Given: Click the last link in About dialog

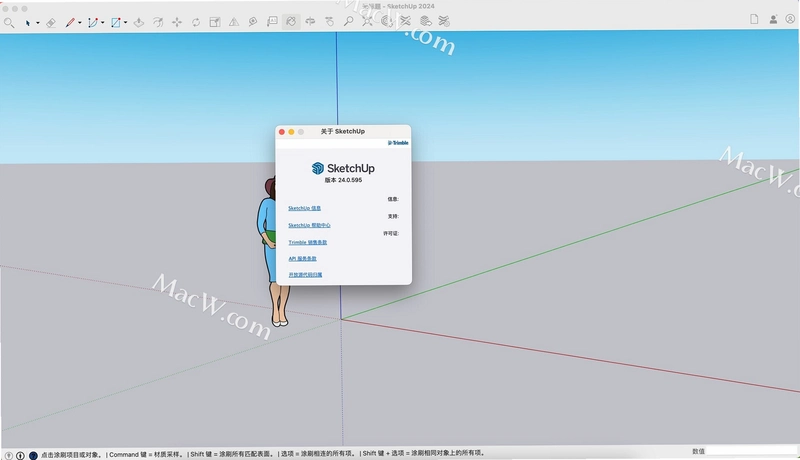Looking at the screenshot, I should coord(305,275).
